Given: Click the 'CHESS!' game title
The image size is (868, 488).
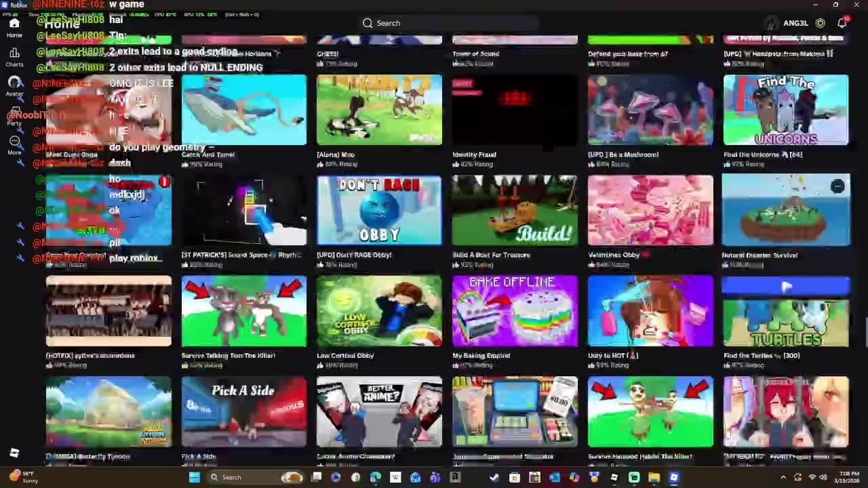Looking at the screenshot, I should [x=328, y=54].
